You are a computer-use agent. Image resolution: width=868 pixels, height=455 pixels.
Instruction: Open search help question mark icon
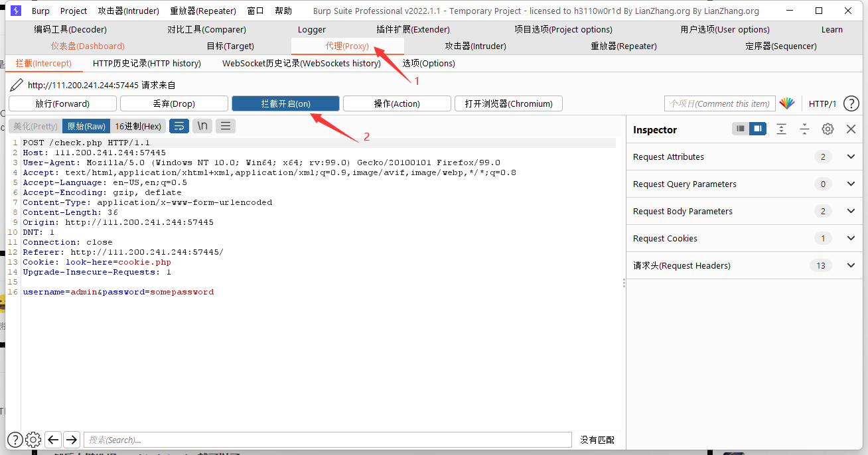[x=15, y=439]
